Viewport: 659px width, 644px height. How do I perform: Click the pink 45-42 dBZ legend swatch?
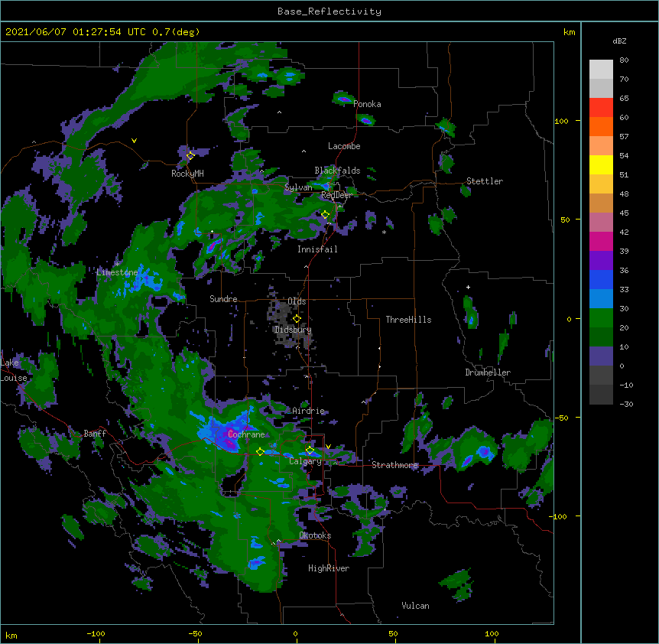[x=601, y=223]
